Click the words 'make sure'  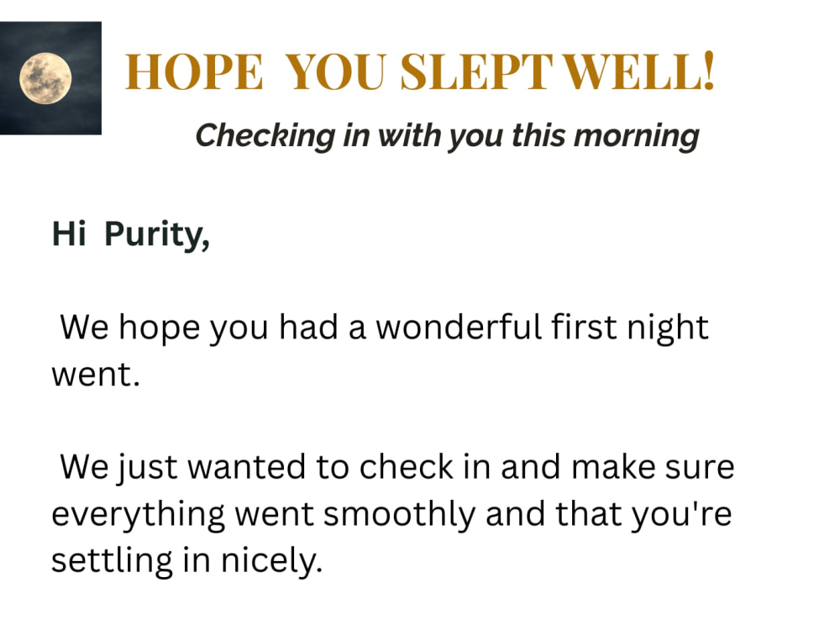[653, 466]
